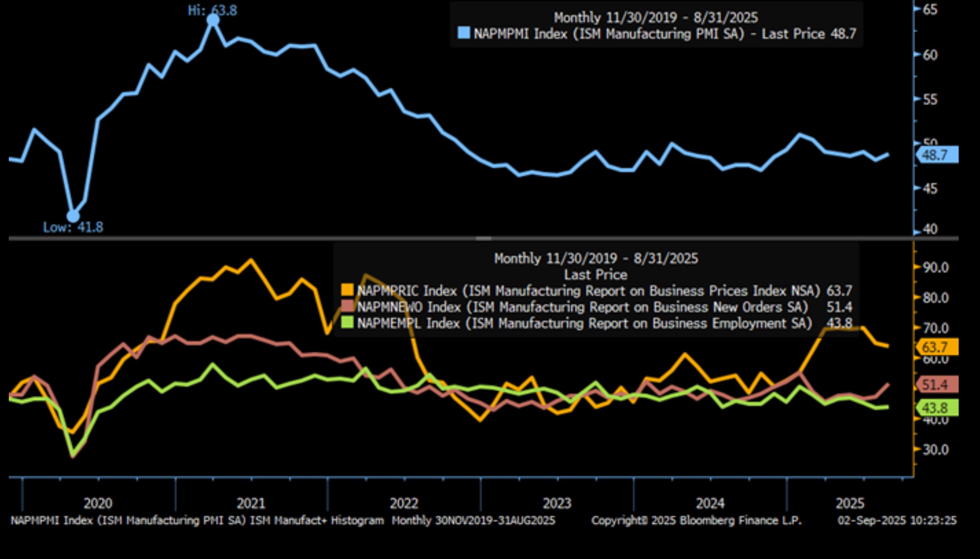The width and height of the screenshot is (980, 559).
Task: Click the orange NAPMPRIC legend swatch
Action: [x=347, y=290]
